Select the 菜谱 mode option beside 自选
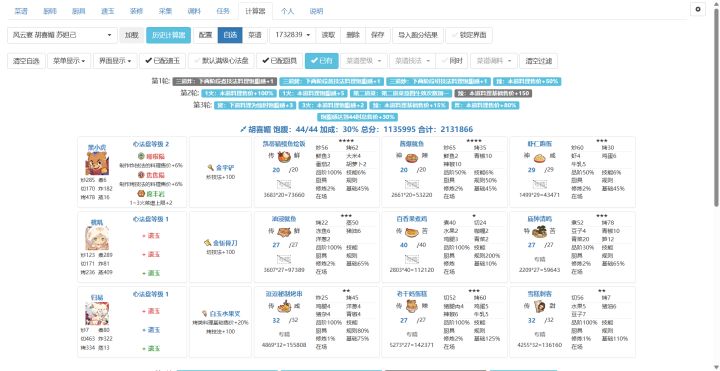 point(255,35)
